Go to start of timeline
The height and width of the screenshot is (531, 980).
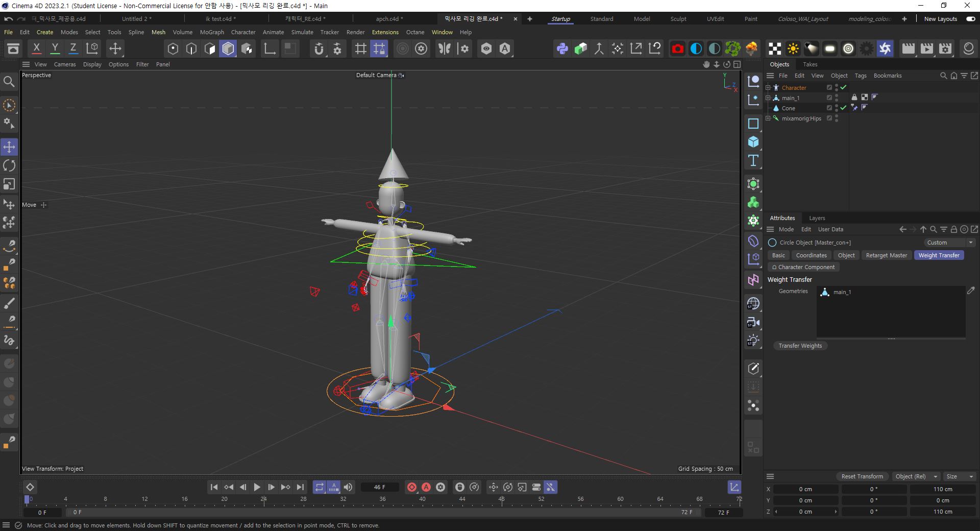[214, 487]
